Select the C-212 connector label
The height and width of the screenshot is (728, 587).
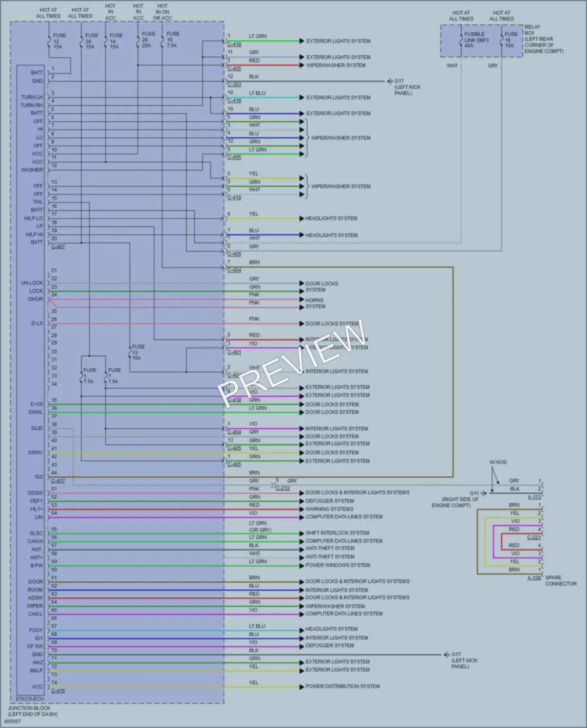[x=283, y=488]
